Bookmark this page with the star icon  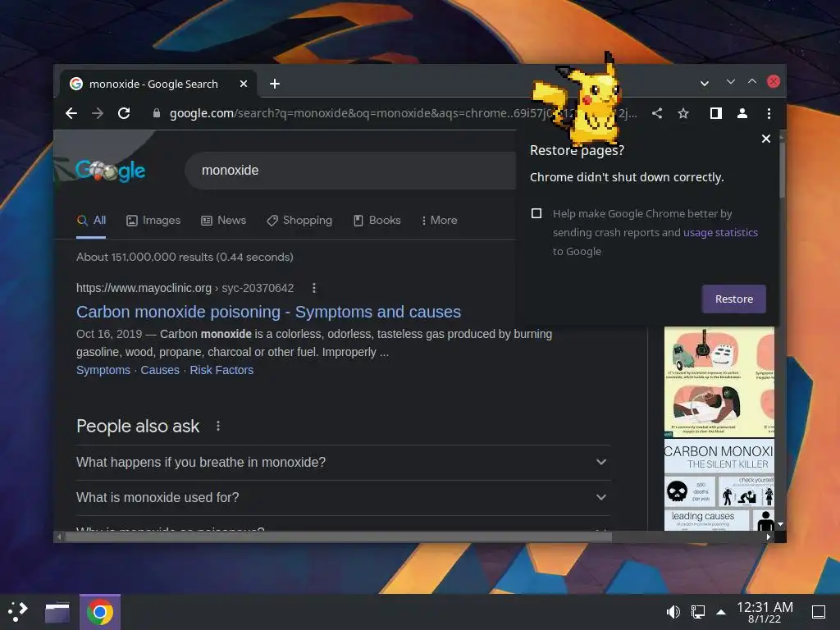pyautogui.click(x=683, y=113)
